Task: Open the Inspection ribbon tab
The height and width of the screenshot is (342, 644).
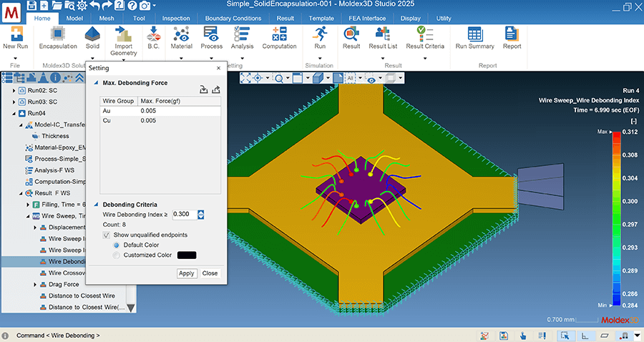Action: point(176,18)
